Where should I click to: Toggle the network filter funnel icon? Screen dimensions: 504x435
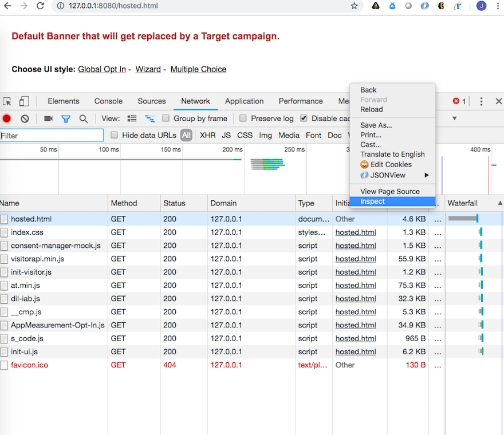coord(66,118)
